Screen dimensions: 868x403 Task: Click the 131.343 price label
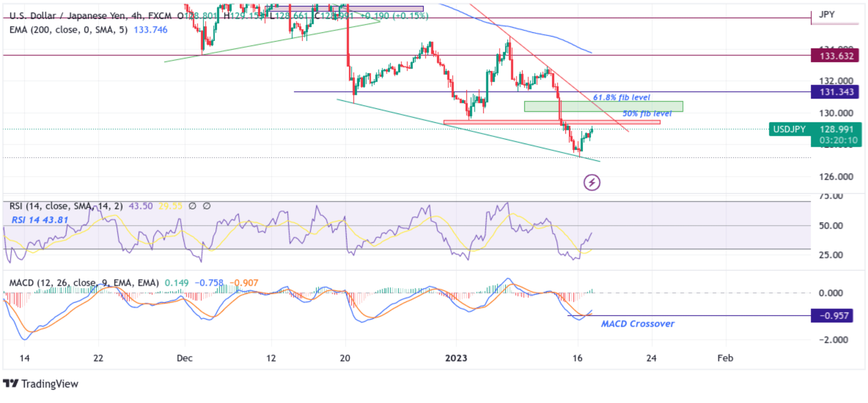(x=834, y=92)
